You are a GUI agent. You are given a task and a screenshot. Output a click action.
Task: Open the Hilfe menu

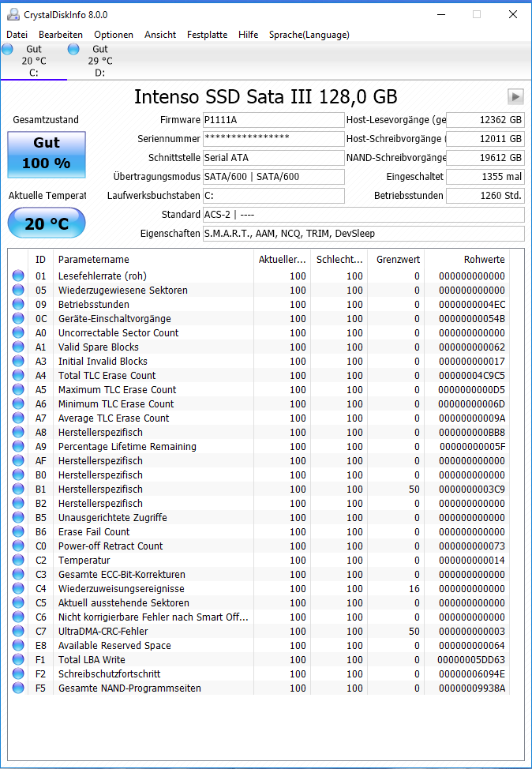tap(248, 35)
